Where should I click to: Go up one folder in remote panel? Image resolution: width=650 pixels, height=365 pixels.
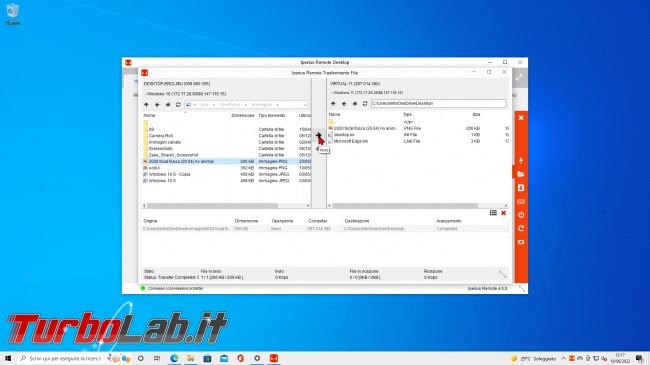pos(333,104)
